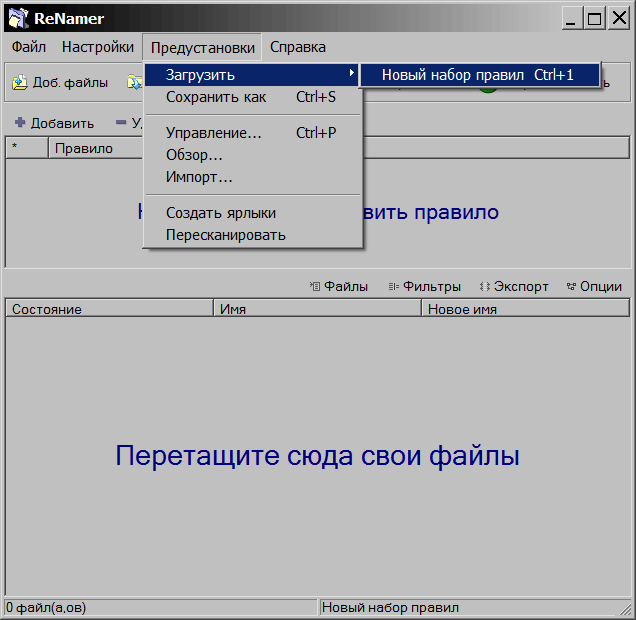This screenshot has width=636, height=620.
Task: Click Создать ярлыки menu item
Action: (x=220, y=213)
